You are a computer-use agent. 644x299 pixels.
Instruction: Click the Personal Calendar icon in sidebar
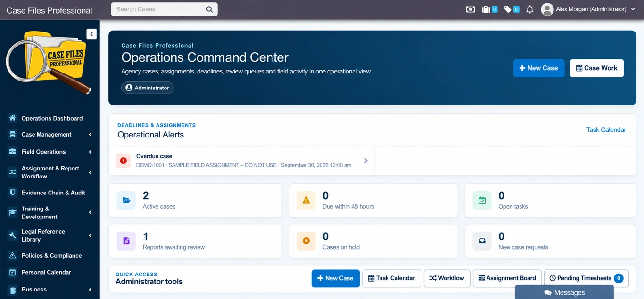(13, 272)
